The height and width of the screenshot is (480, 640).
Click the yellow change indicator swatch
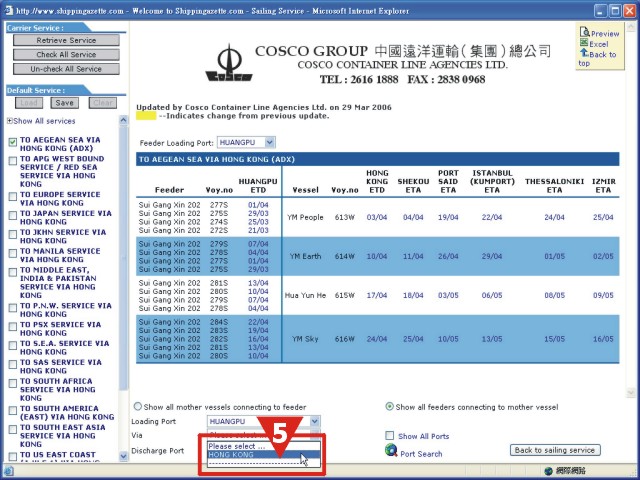click(x=146, y=116)
